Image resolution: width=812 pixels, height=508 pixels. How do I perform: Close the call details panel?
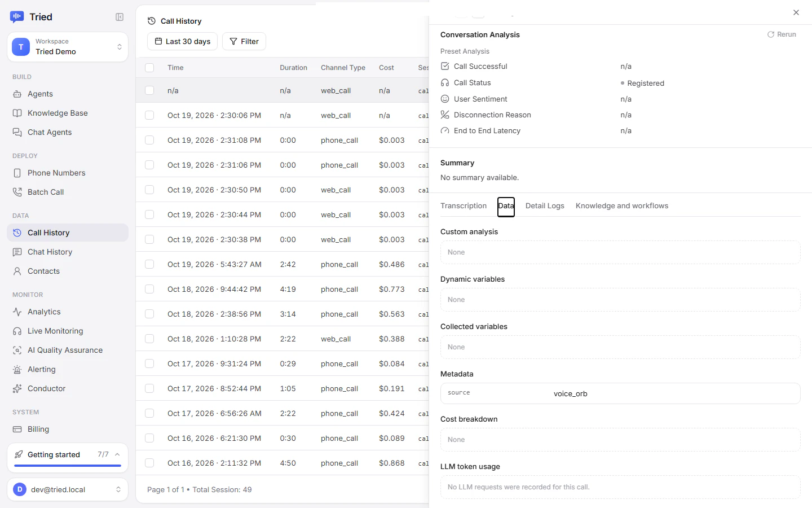click(x=796, y=12)
